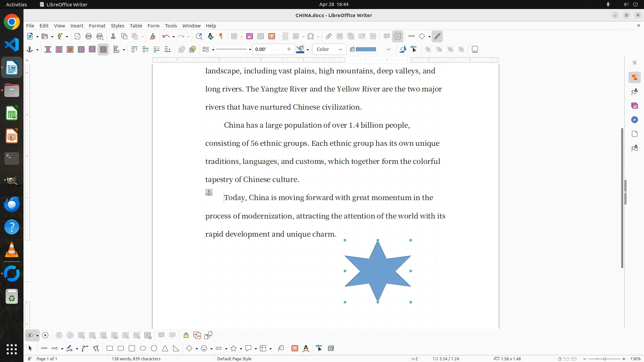Open the sidebar Navigator panel
The width and height of the screenshot is (644, 362).
point(634,120)
